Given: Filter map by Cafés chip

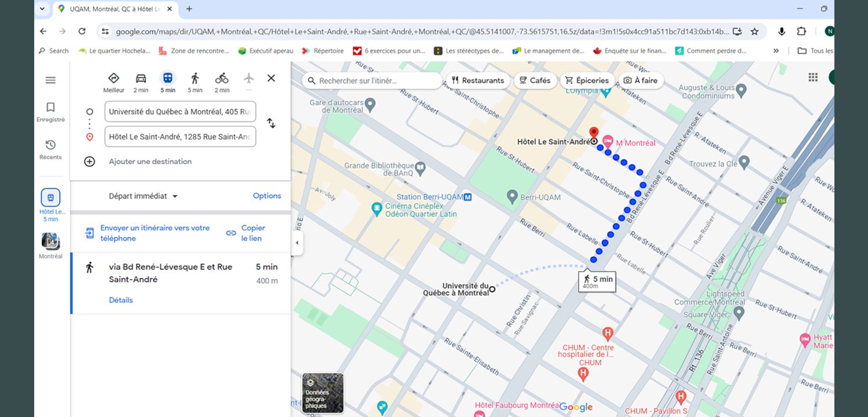Looking at the screenshot, I should tap(535, 81).
